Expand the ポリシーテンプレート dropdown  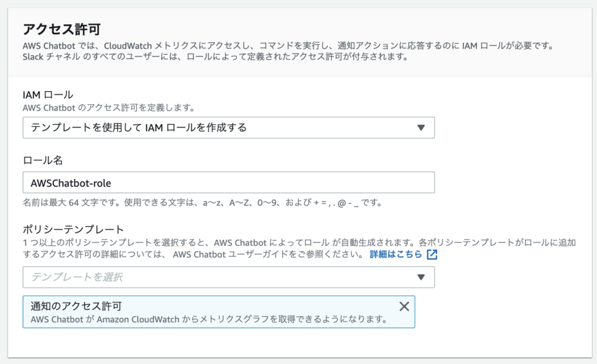(x=227, y=277)
